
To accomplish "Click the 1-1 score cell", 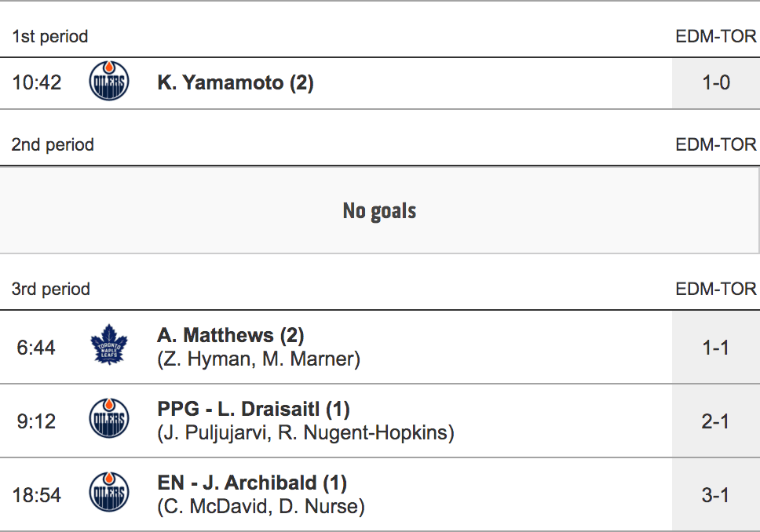I will pos(715,347).
